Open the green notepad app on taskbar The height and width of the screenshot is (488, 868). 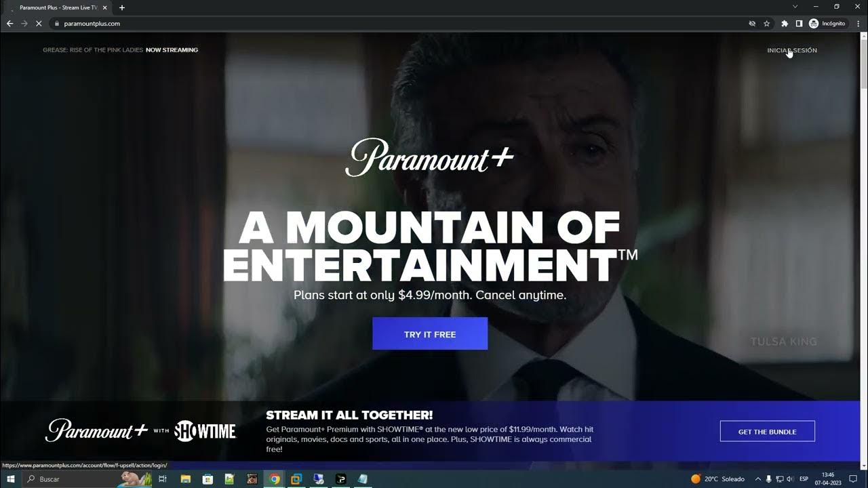tap(230, 479)
